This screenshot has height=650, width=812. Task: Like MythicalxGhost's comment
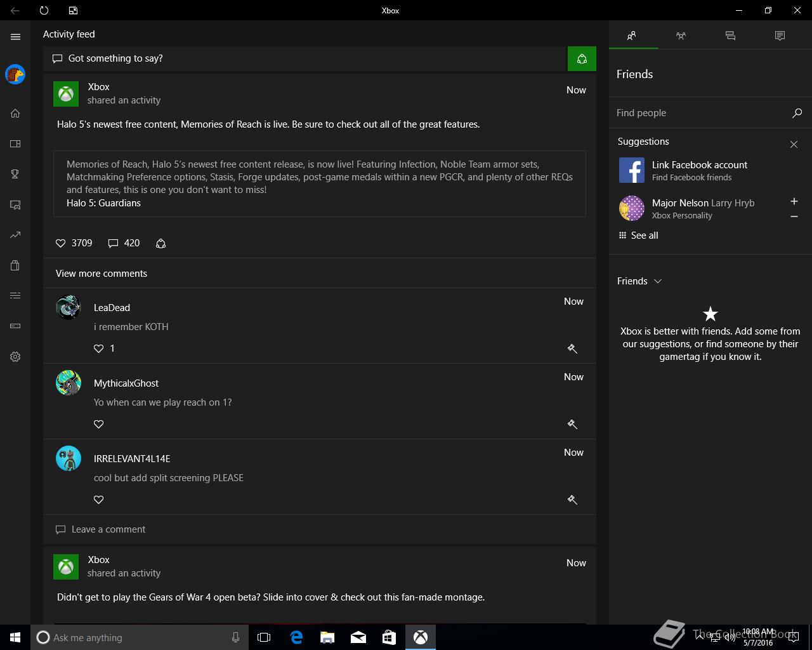point(98,424)
